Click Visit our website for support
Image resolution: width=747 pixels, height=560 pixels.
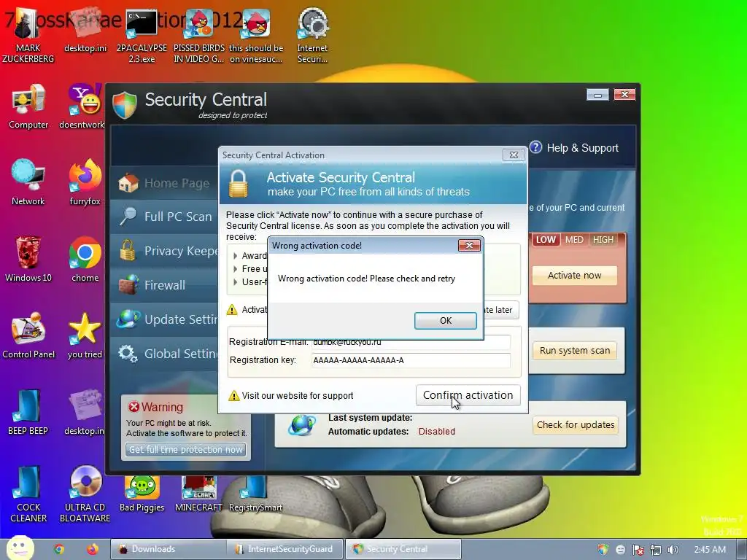pos(298,396)
